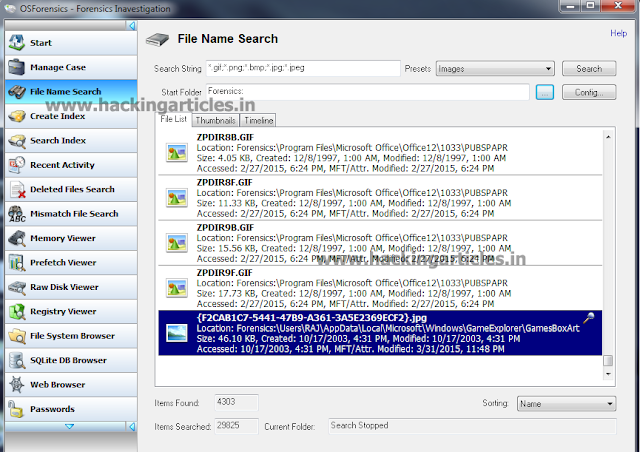The height and width of the screenshot is (452, 640).
Task: Click OSForensics title bar app icon
Action: (10, 8)
